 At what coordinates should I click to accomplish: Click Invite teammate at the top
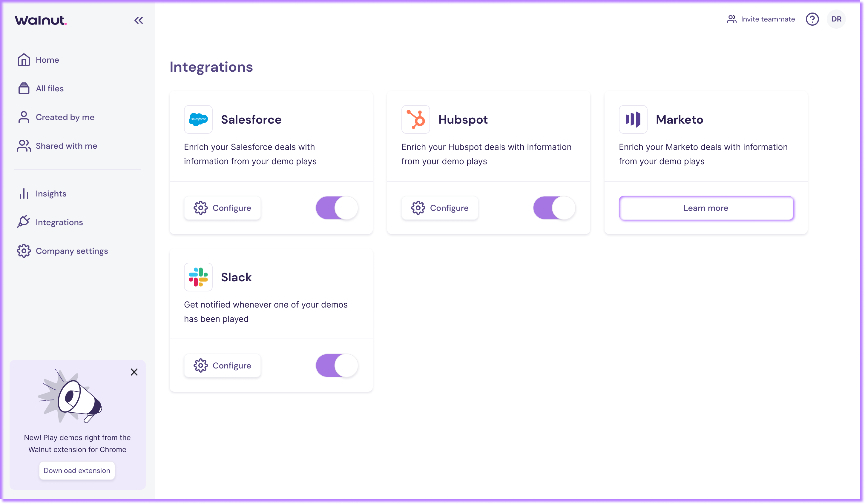tap(761, 19)
